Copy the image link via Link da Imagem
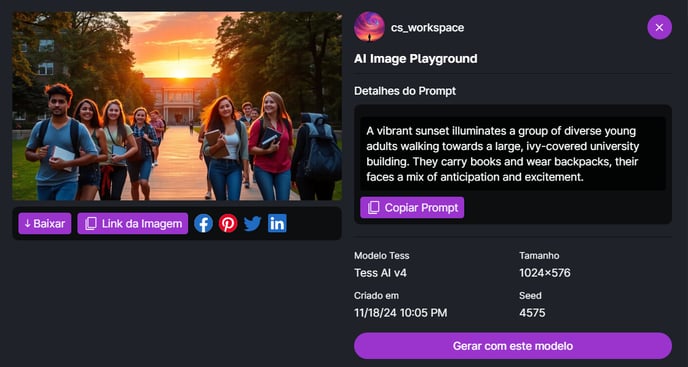The width and height of the screenshot is (688, 367). (133, 223)
